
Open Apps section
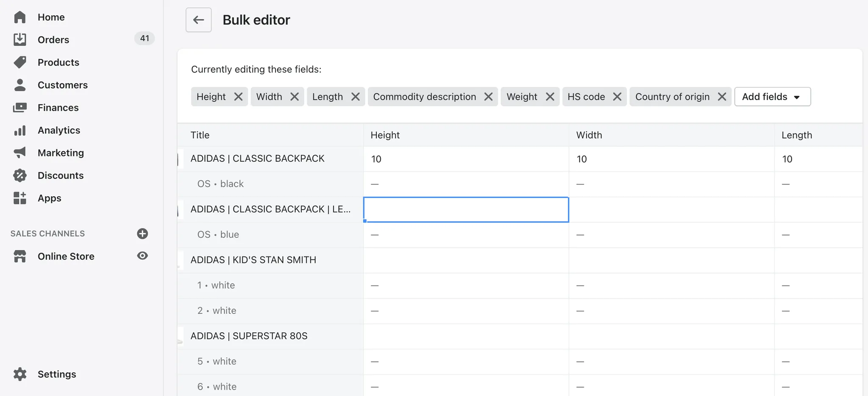[x=50, y=198]
